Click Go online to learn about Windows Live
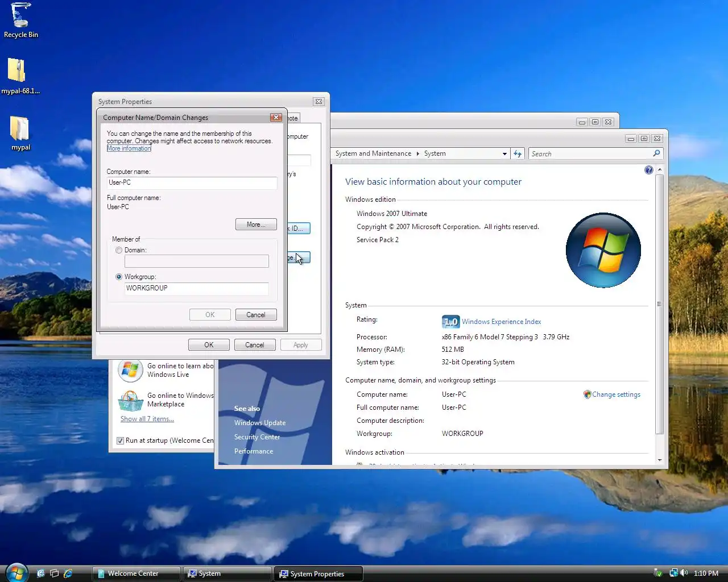728x582 pixels. (180, 370)
